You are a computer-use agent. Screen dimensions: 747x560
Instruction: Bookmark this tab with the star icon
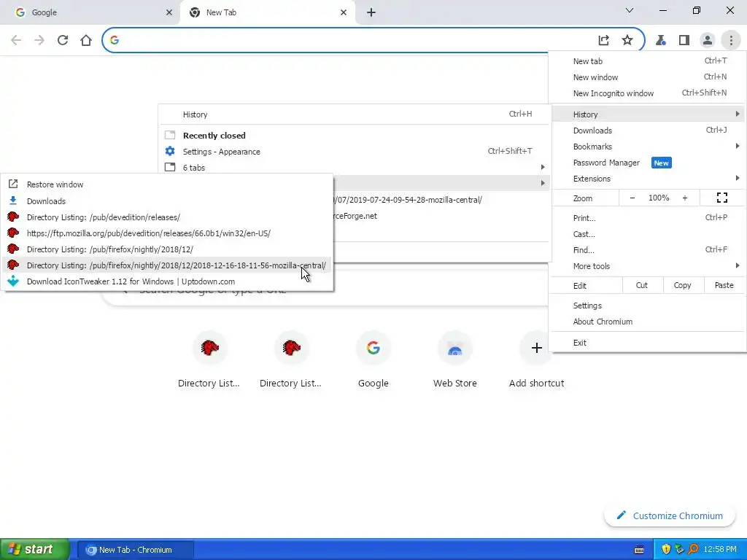tap(627, 40)
